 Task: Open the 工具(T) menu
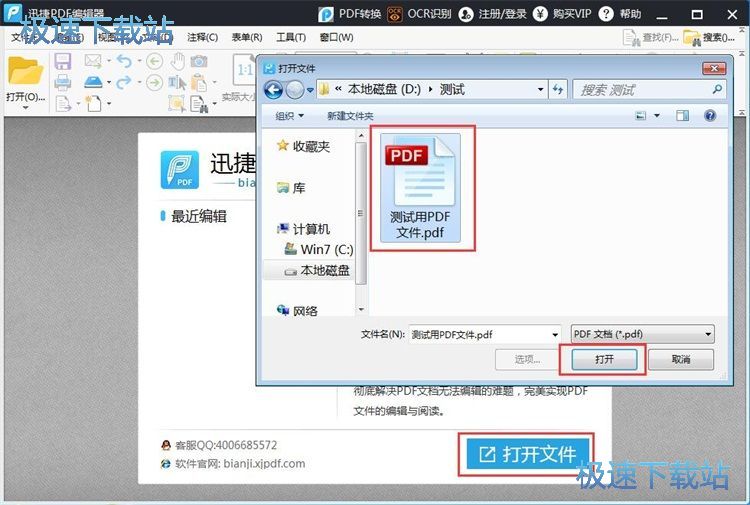pyautogui.click(x=291, y=37)
